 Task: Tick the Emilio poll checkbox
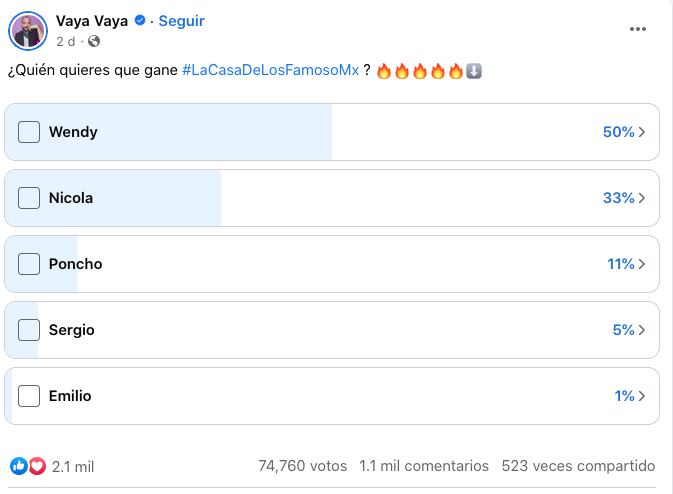click(29, 396)
